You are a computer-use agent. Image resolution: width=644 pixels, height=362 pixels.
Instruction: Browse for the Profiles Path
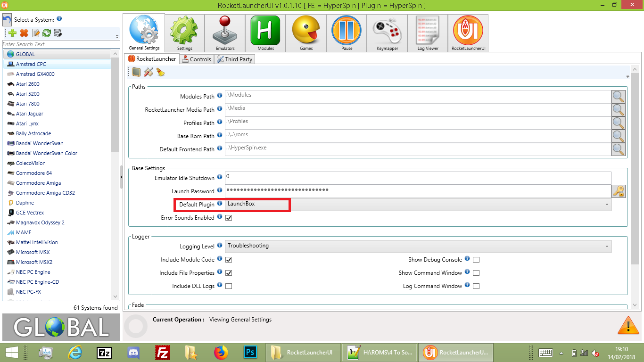(x=619, y=123)
